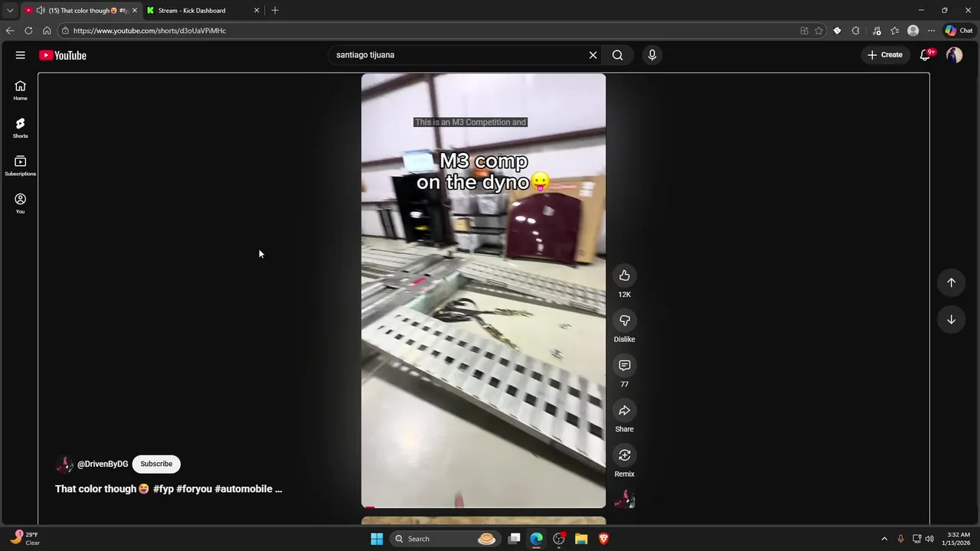Like this Short
980x551 pixels.
(625, 275)
